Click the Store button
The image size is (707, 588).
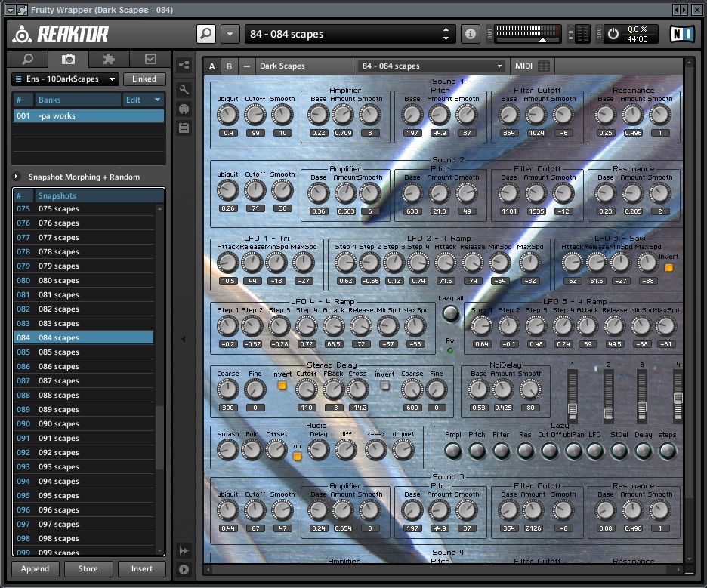[x=88, y=569]
